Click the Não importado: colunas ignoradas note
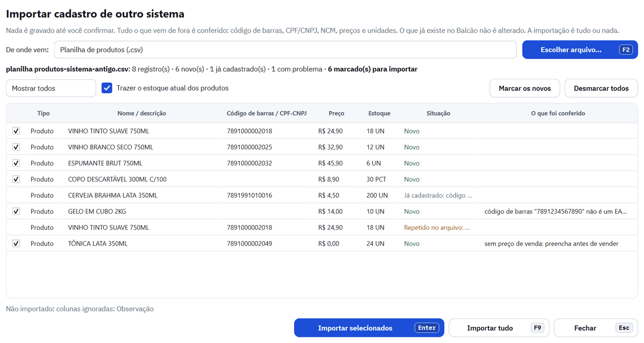 tap(80, 309)
